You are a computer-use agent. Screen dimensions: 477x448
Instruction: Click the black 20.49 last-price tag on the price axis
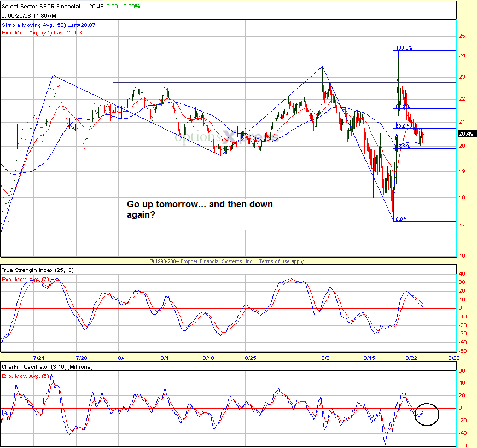click(x=466, y=134)
